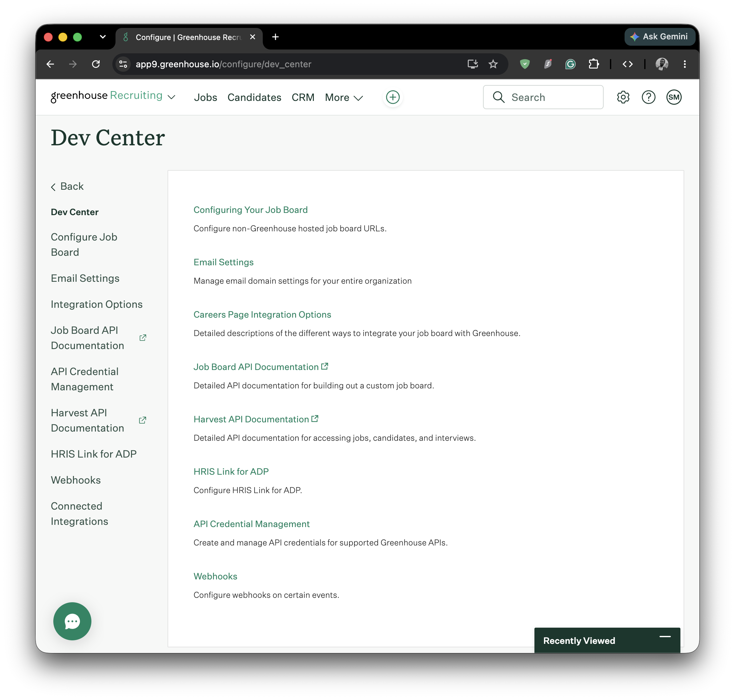Click the browser forward arrow

[x=73, y=64]
